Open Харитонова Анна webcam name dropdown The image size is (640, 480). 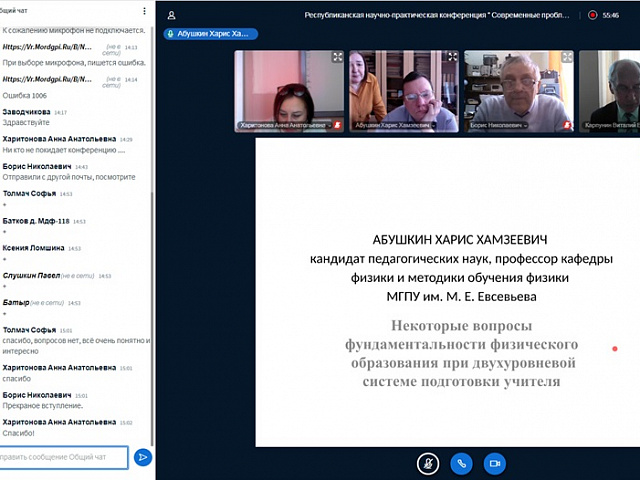point(286,126)
